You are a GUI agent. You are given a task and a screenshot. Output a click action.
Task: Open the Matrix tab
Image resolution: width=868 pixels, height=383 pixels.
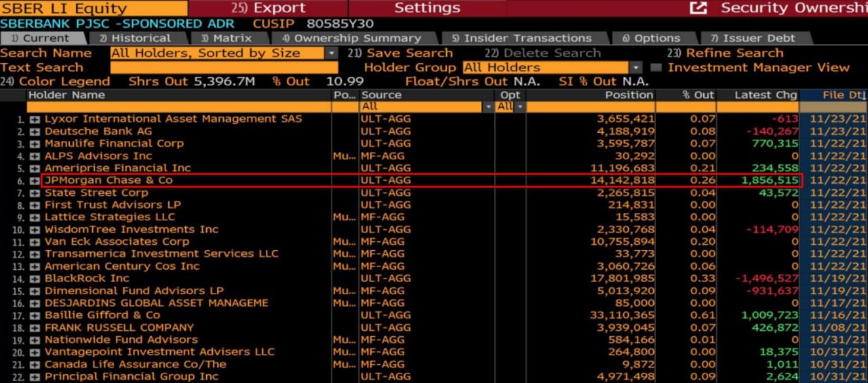226,38
